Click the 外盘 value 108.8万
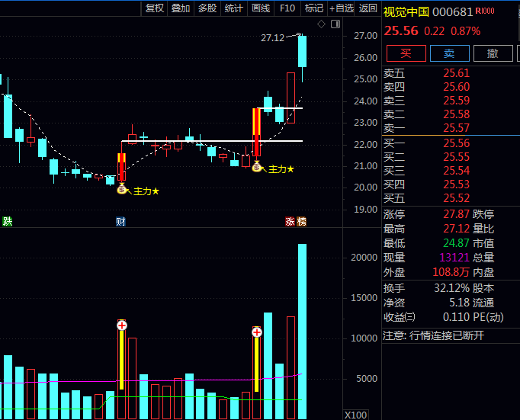520x420 pixels. (x=451, y=272)
